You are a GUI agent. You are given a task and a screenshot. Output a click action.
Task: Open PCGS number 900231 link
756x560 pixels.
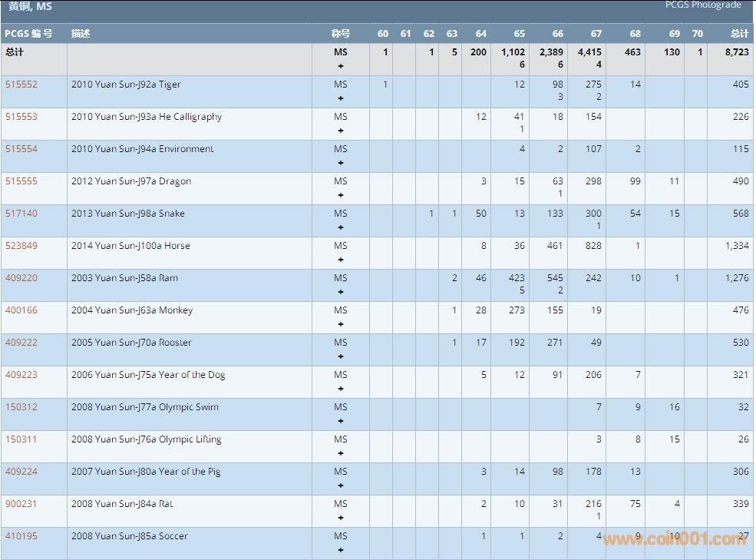point(21,504)
